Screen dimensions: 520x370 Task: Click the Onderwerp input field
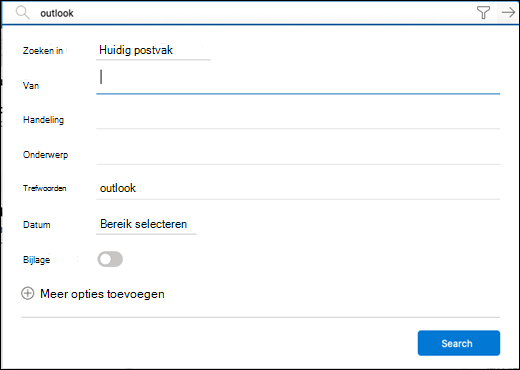point(298,154)
